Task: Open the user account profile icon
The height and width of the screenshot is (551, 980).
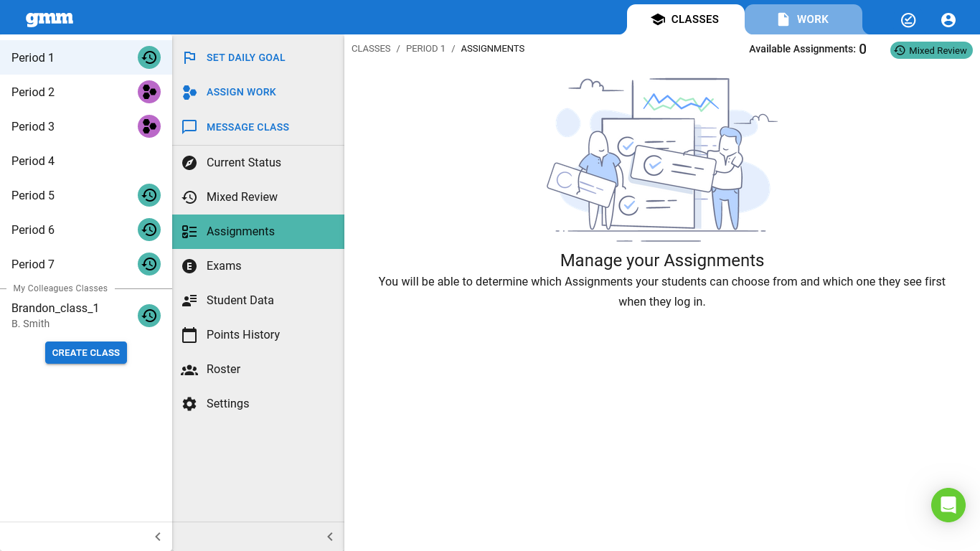Action: coord(948,20)
